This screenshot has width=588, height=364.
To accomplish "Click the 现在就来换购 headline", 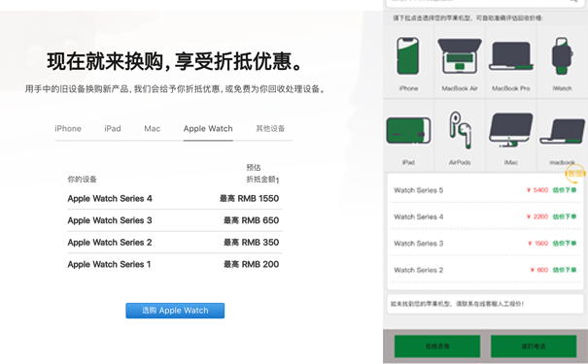I will point(174,61).
